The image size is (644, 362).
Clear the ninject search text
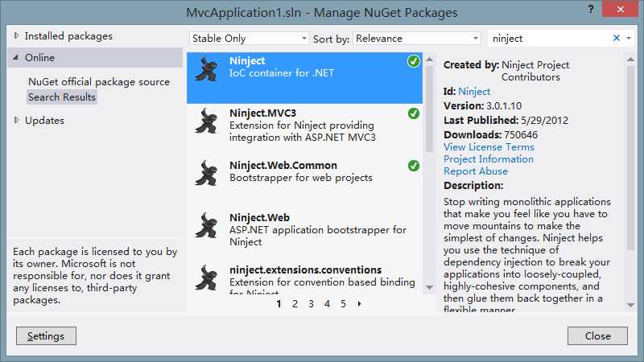pyautogui.click(x=616, y=38)
